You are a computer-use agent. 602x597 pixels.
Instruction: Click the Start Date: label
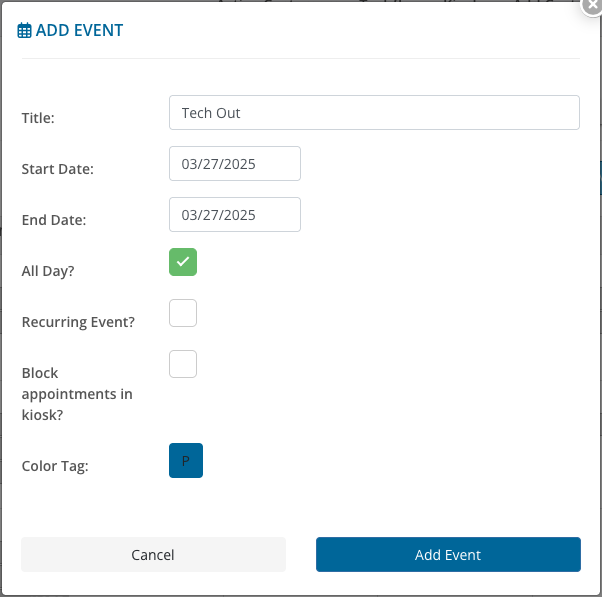point(57,169)
